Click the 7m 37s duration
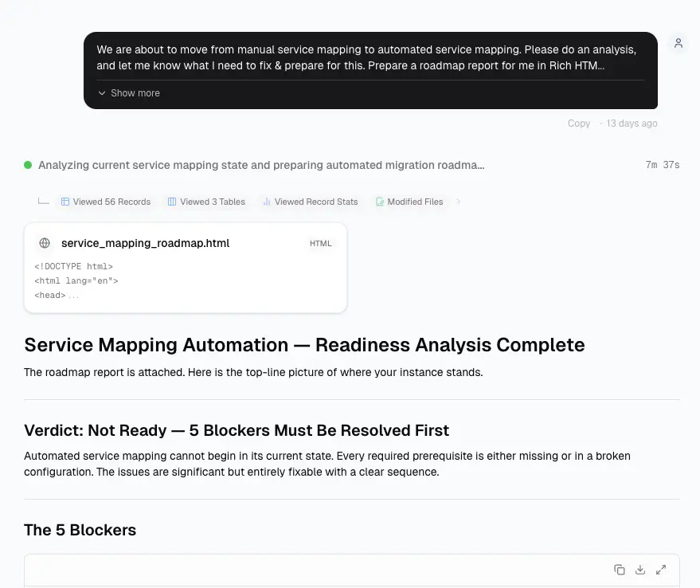 (x=663, y=165)
